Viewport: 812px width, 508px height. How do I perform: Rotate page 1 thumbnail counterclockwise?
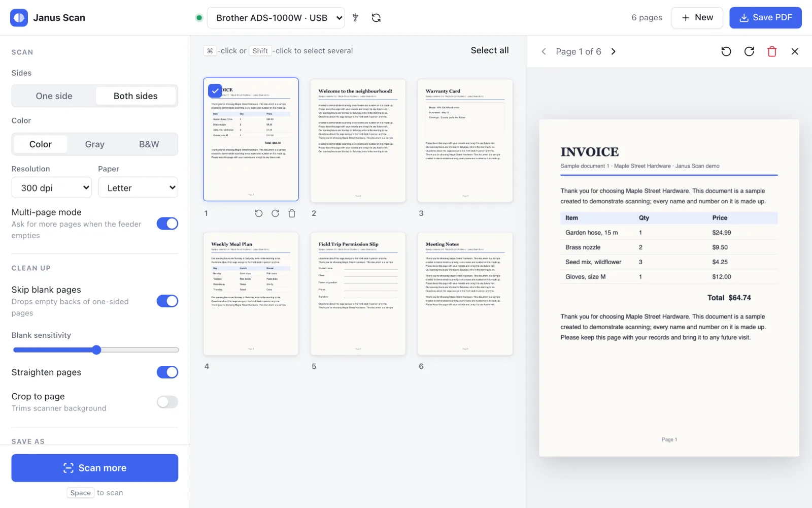click(259, 213)
